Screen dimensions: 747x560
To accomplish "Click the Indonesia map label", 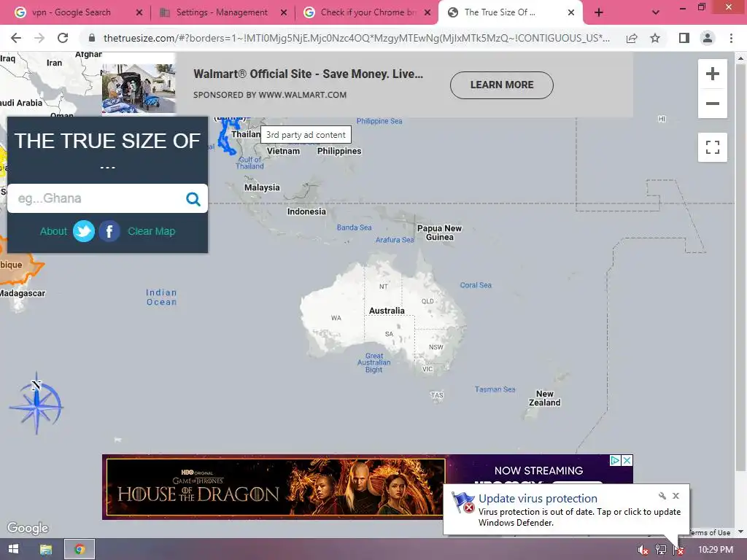I will click(x=306, y=211).
